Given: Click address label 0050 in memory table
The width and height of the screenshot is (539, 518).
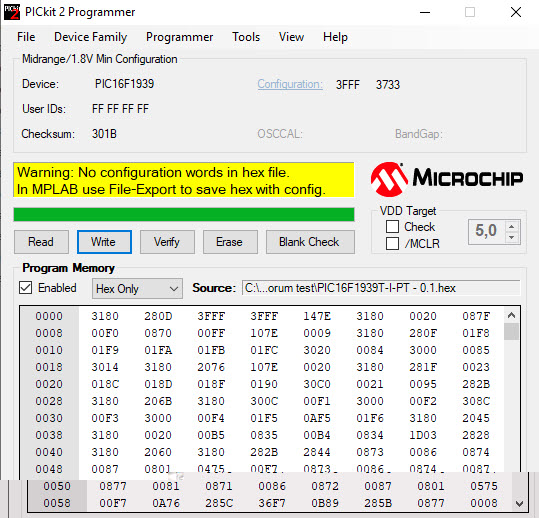Looking at the screenshot, I should pos(57,486).
